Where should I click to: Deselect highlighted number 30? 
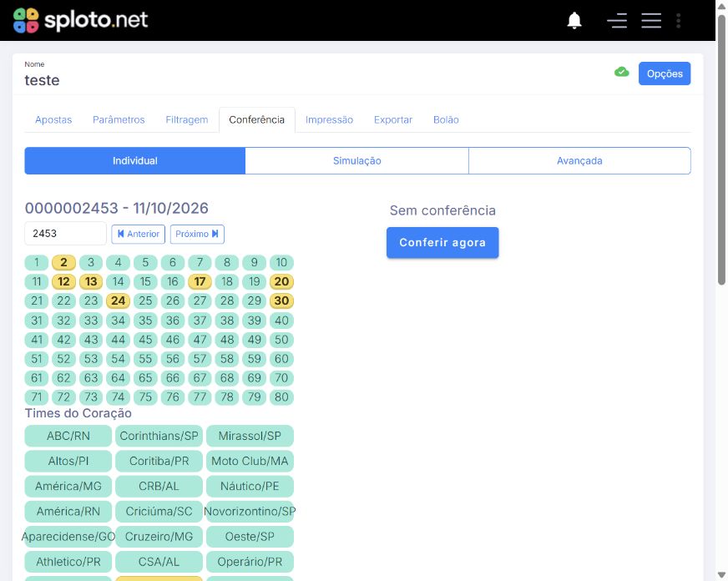tap(281, 301)
